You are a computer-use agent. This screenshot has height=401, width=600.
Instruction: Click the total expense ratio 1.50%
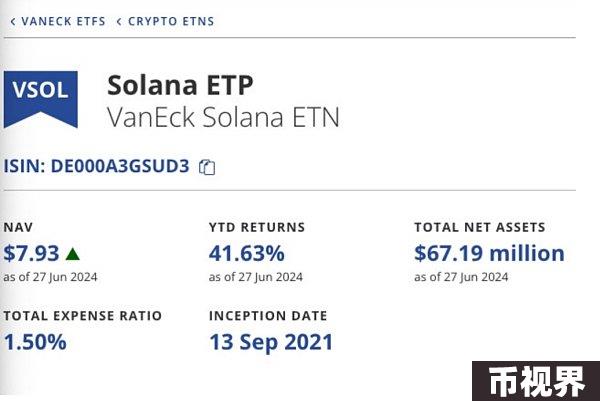click(35, 342)
